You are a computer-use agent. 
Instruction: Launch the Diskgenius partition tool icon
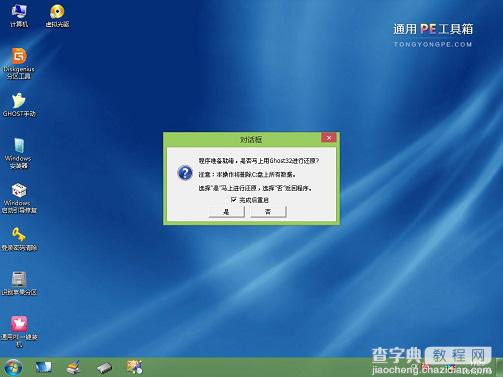coord(19,63)
